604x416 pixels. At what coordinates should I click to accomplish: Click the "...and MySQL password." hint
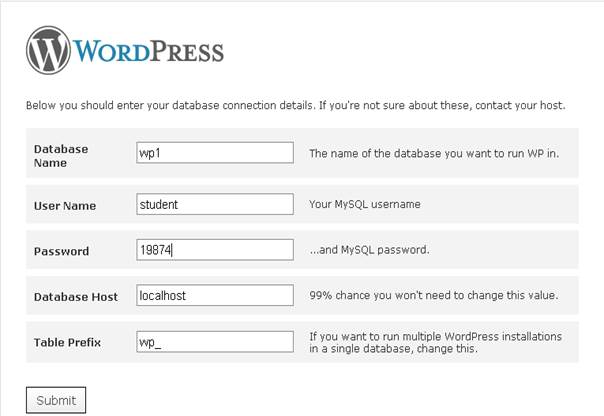click(x=369, y=250)
